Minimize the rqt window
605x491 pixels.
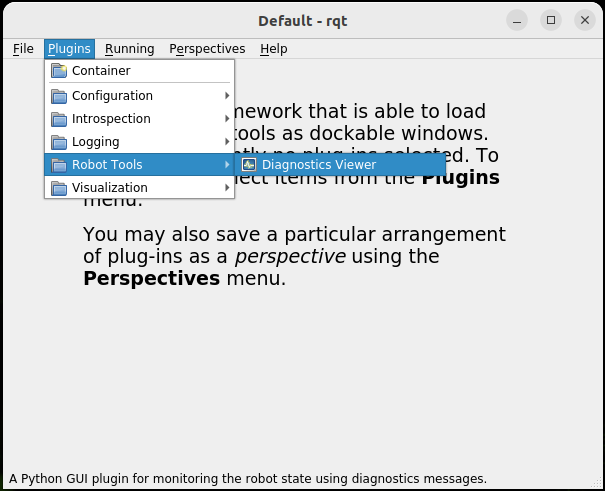click(x=517, y=20)
